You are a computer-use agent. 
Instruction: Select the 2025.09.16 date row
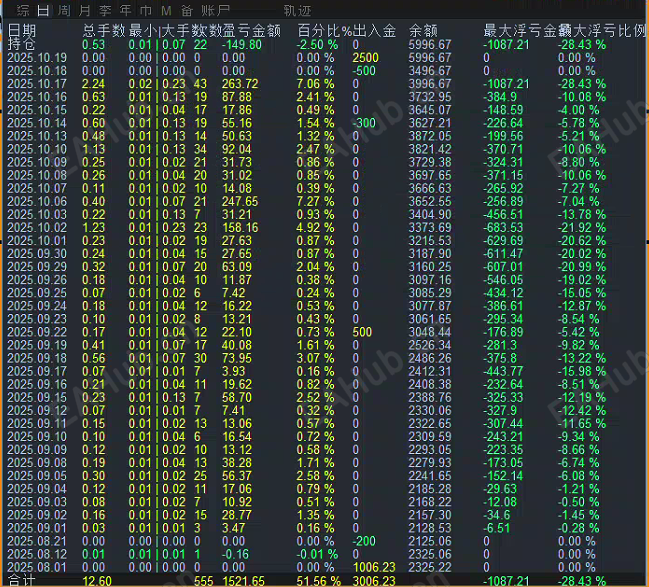pos(37,384)
